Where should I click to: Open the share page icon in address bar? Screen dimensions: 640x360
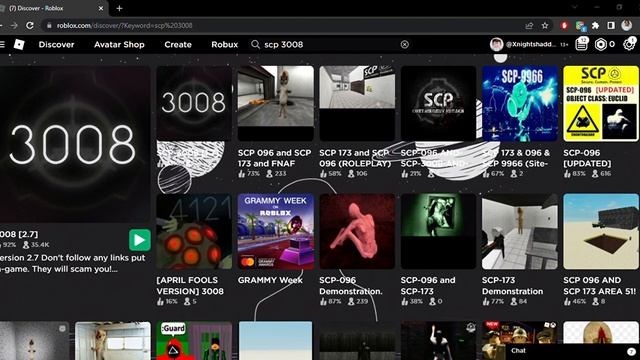[x=529, y=25]
